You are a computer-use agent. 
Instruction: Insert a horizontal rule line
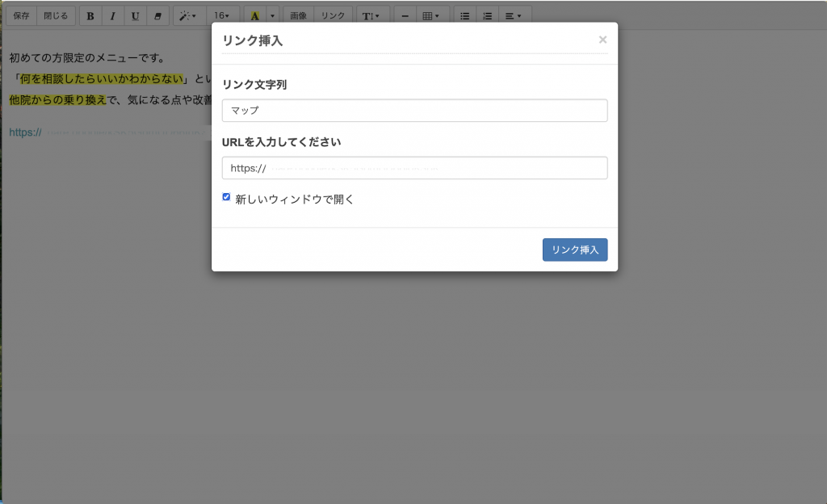pos(405,15)
